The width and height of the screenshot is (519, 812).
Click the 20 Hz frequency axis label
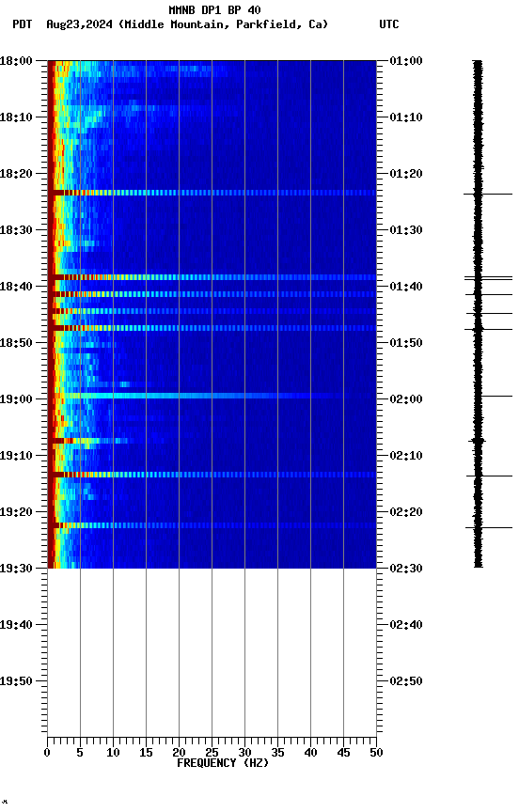coord(179,753)
